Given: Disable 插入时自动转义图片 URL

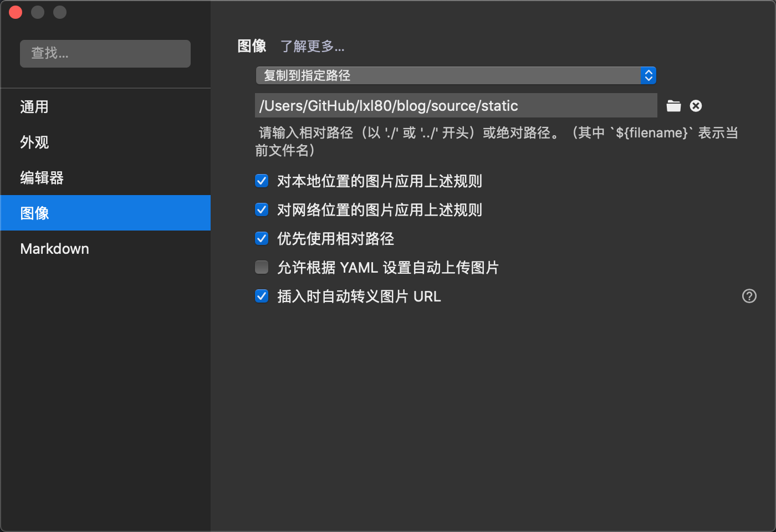Looking at the screenshot, I should (x=262, y=296).
